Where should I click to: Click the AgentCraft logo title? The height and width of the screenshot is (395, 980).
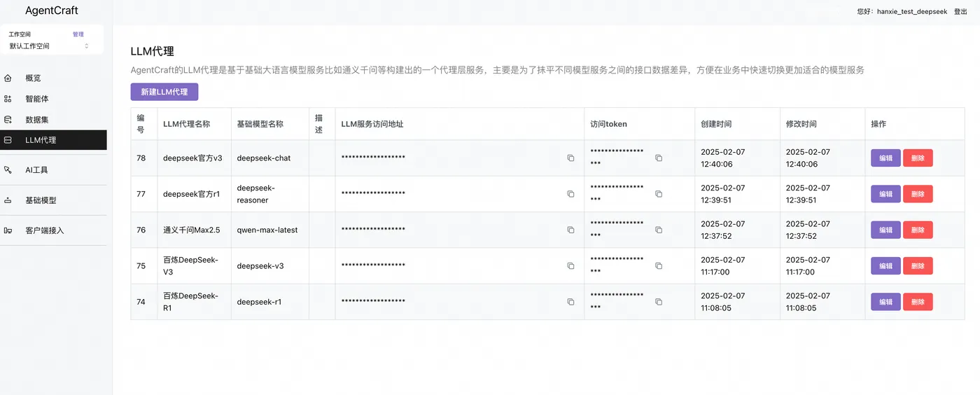click(x=52, y=11)
